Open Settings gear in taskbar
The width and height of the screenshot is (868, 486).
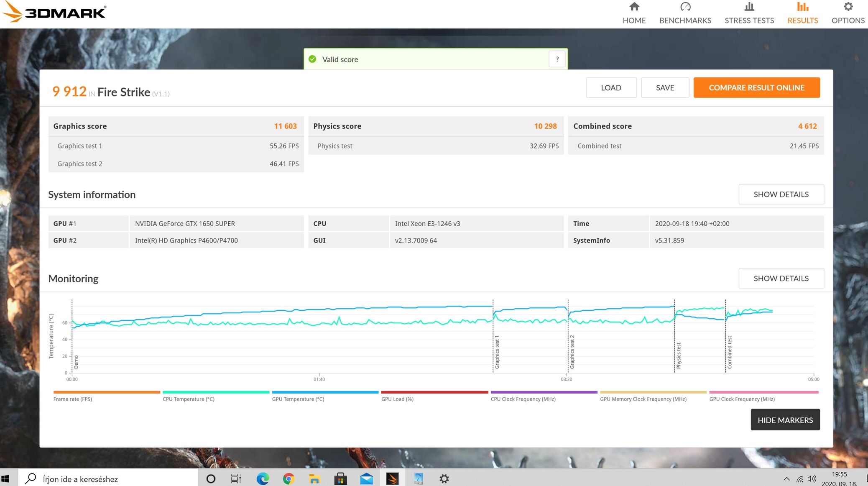click(x=444, y=479)
